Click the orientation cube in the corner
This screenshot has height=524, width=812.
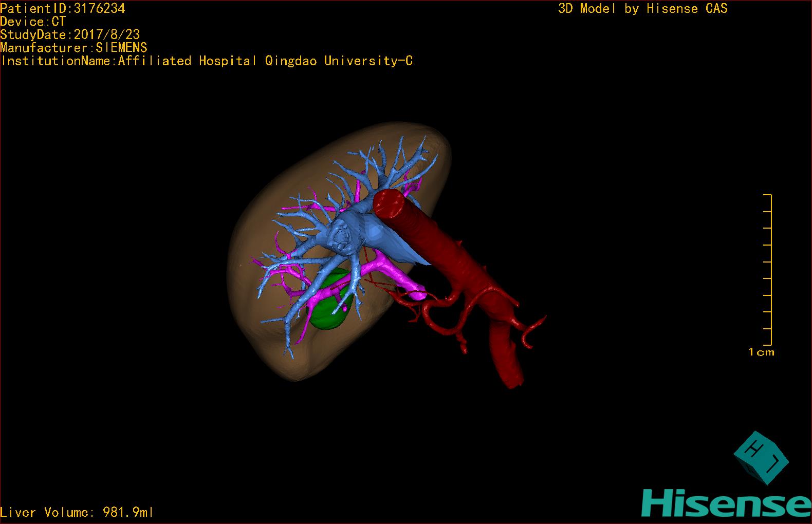[x=761, y=458]
